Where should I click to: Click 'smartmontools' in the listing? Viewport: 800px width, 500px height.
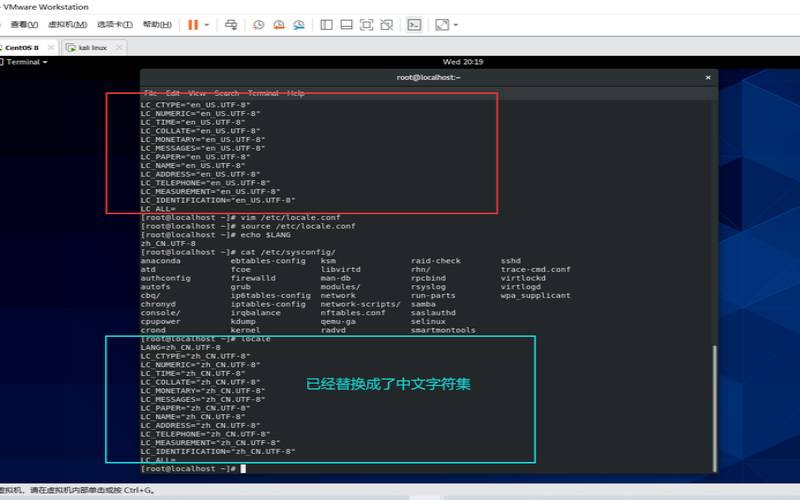[443, 330]
